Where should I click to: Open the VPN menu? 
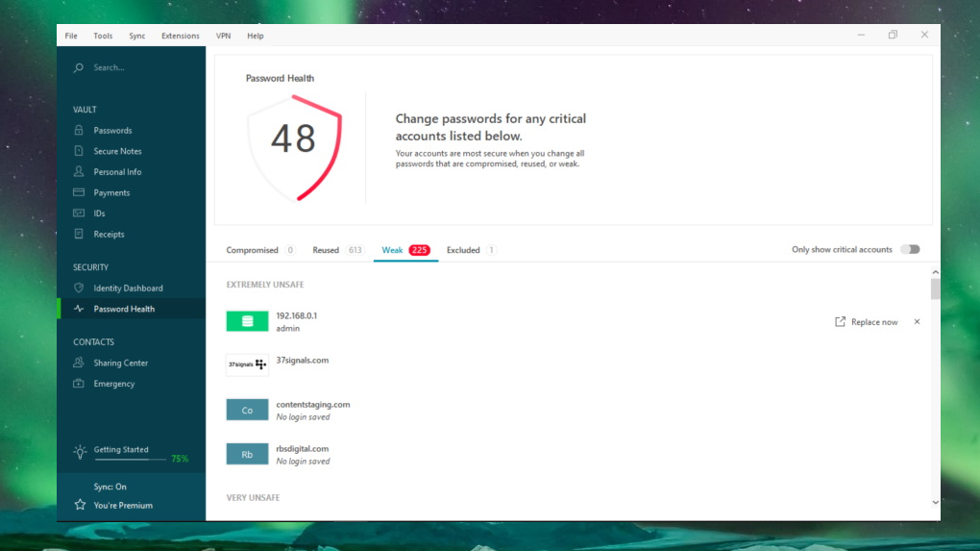[x=223, y=36]
